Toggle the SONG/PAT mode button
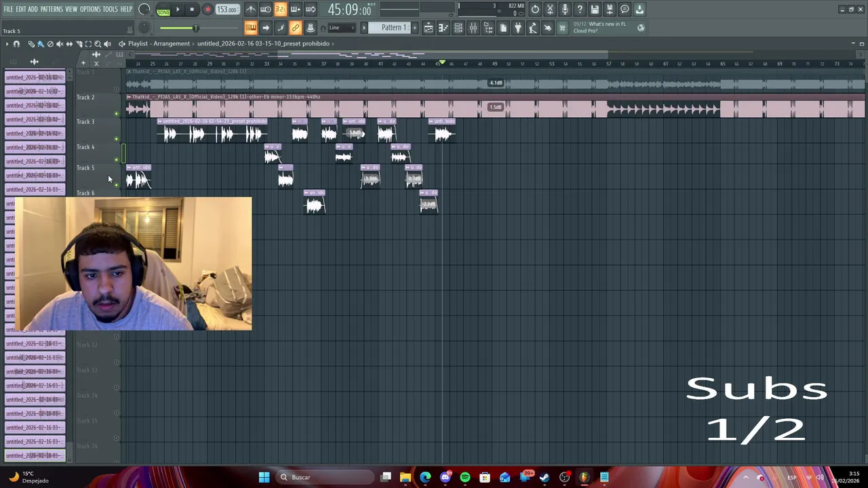Image resolution: width=868 pixels, height=488 pixels. click(x=163, y=10)
